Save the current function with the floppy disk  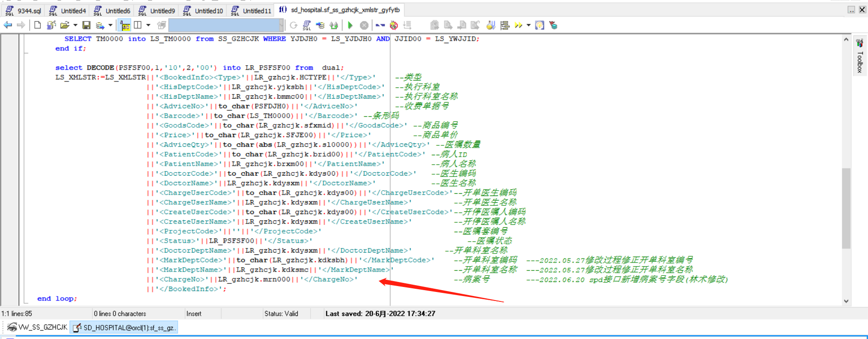(86, 25)
